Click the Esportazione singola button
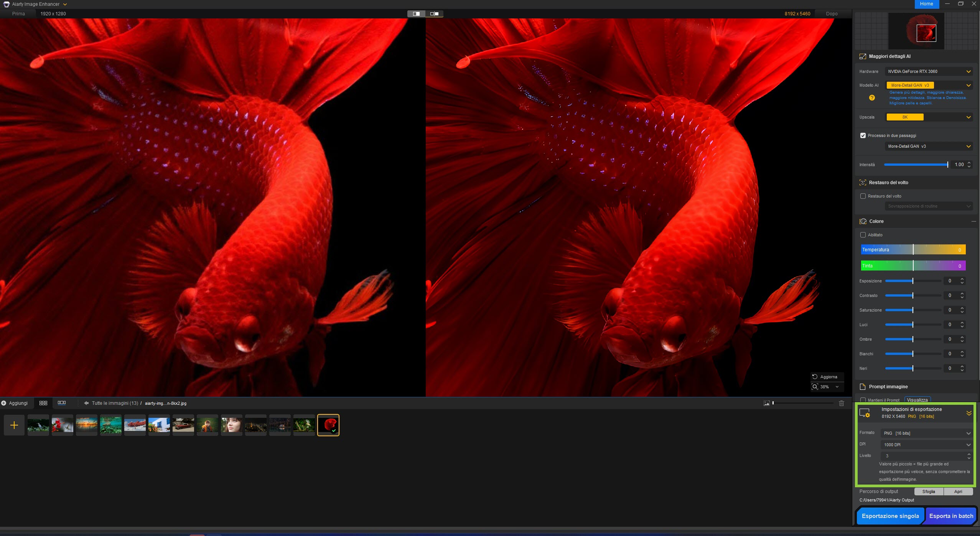The height and width of the screenshot is (536, 980). (x=890, y=516)
